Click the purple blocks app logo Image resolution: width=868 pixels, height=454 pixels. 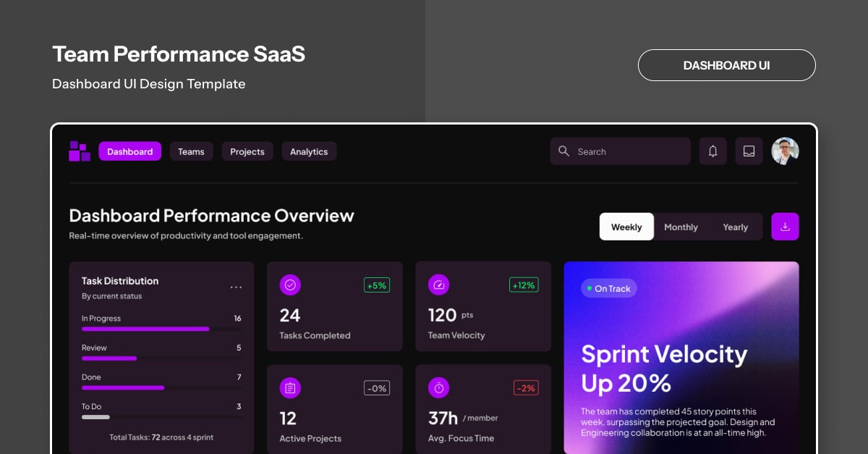coord(80,151)
